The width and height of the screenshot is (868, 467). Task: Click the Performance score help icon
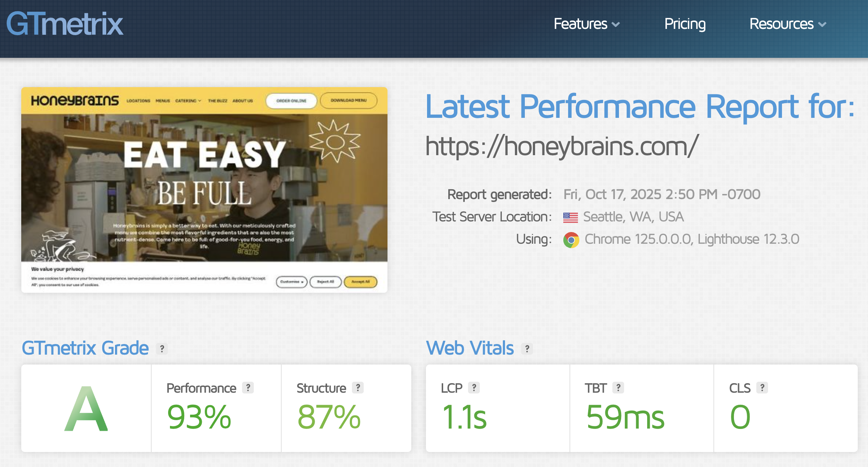(x=248, y=388)
